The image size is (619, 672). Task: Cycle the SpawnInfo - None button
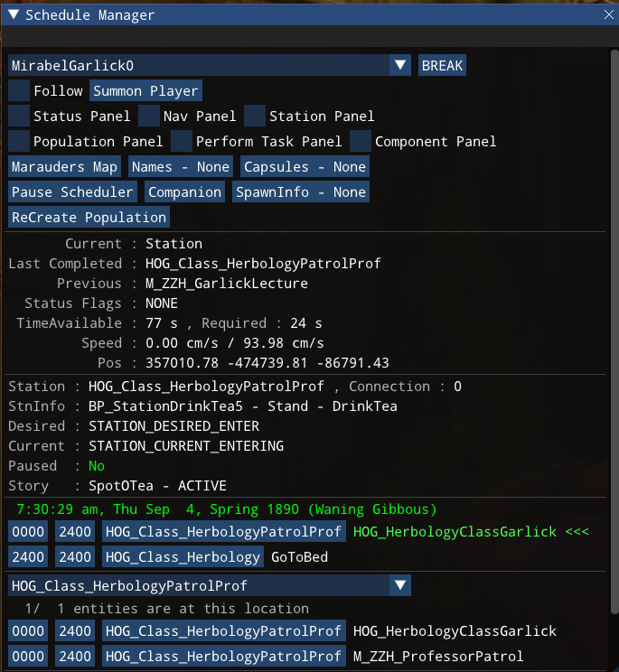301,191
